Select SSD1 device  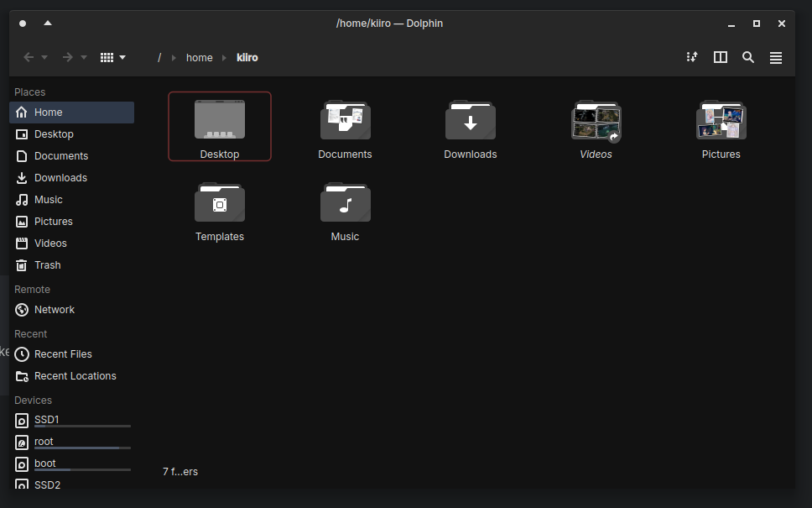click(71, 420)
